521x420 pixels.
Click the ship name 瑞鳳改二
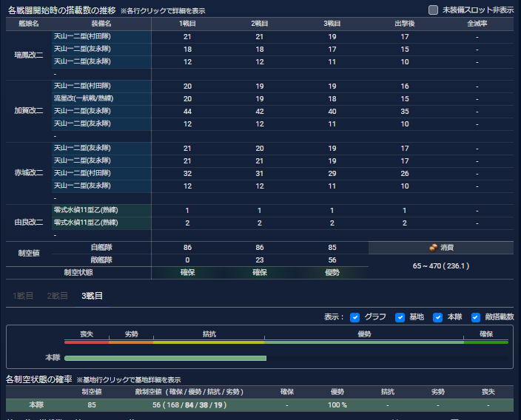(x=29, y=55)
